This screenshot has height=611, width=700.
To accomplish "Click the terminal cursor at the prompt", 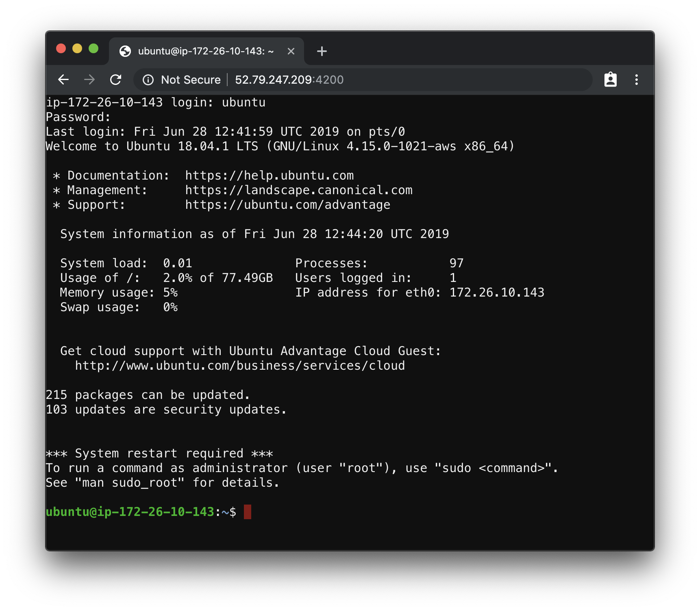I will point(247,512).
